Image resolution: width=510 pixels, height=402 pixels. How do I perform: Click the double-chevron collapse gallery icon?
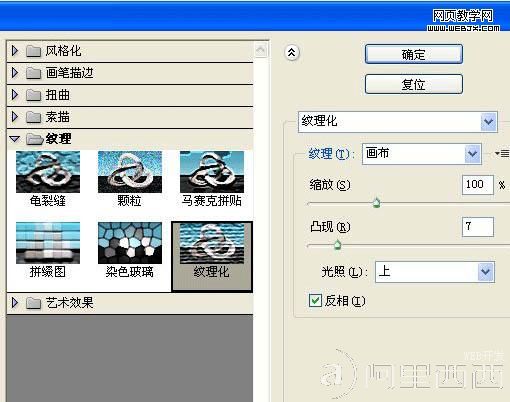(292, 53)
